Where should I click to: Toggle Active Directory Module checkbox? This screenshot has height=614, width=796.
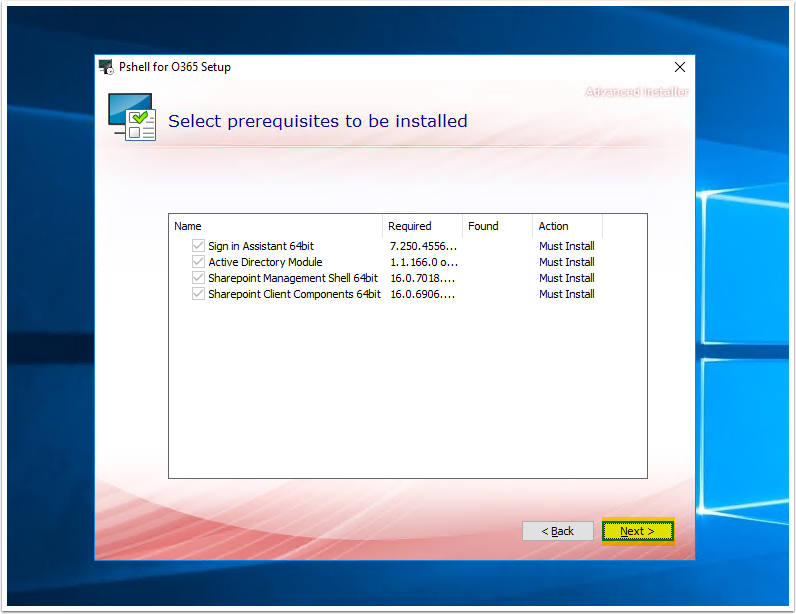point(198,262)
